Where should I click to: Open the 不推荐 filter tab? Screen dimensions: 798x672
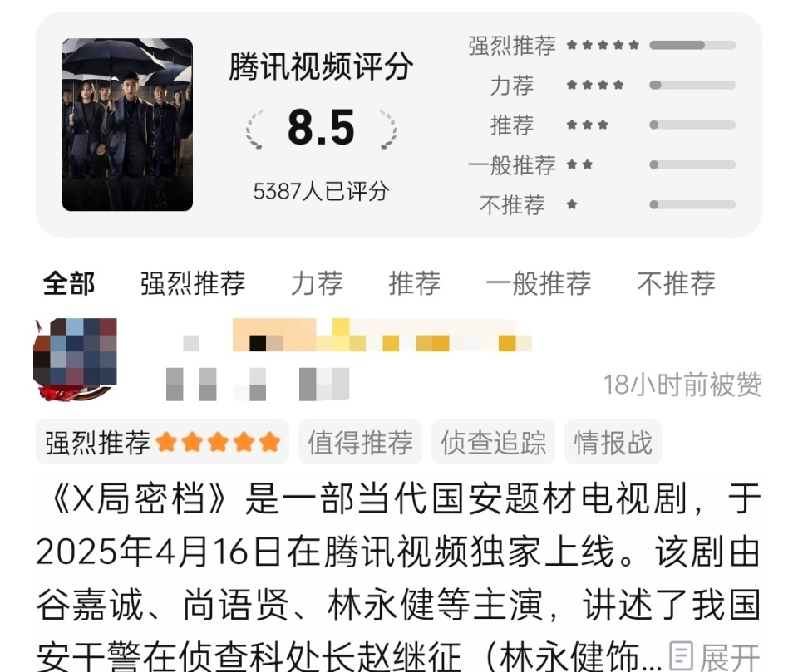coord(676,283)
